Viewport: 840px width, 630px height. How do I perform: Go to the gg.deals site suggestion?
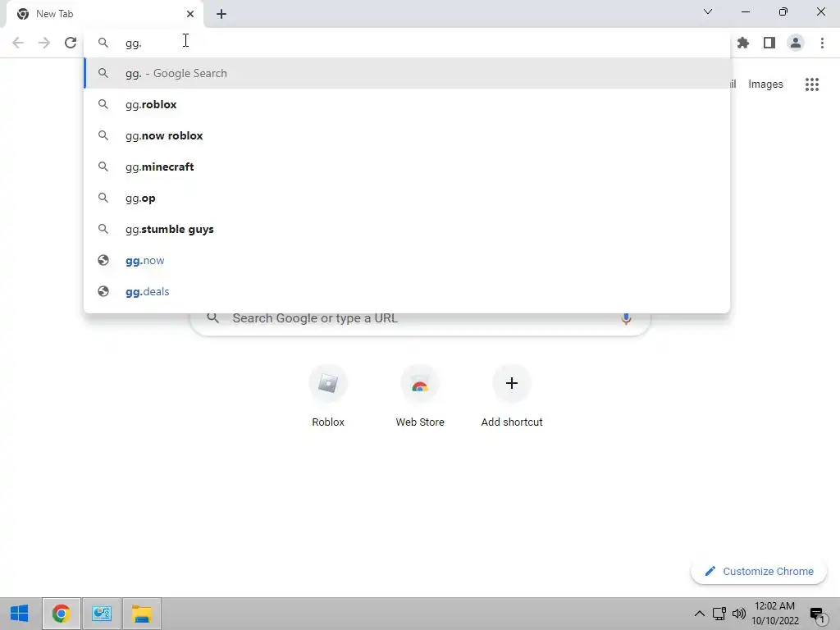(407, 291)
